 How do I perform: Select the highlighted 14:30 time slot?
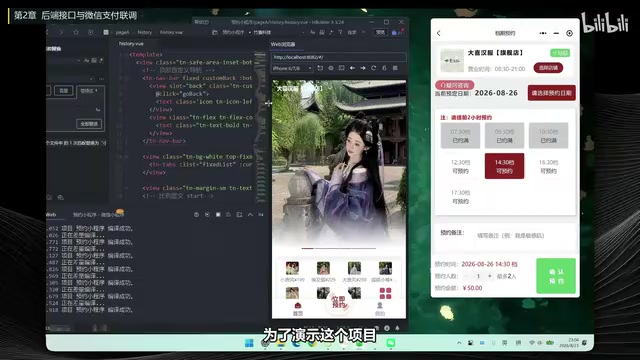[x=504, y=167]
